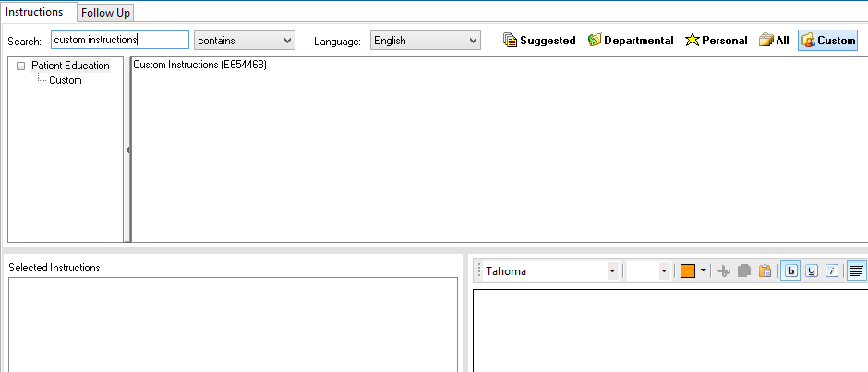Show Personal favorites with star icon
Screen dimensions: 868x372
pyautogui.click(x=716, y=41)
